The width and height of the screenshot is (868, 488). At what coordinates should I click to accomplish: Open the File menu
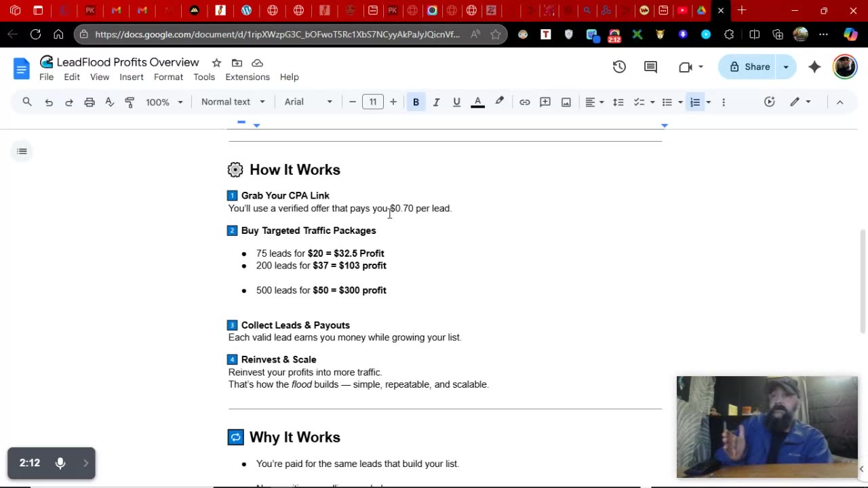(x=46, y=77)
